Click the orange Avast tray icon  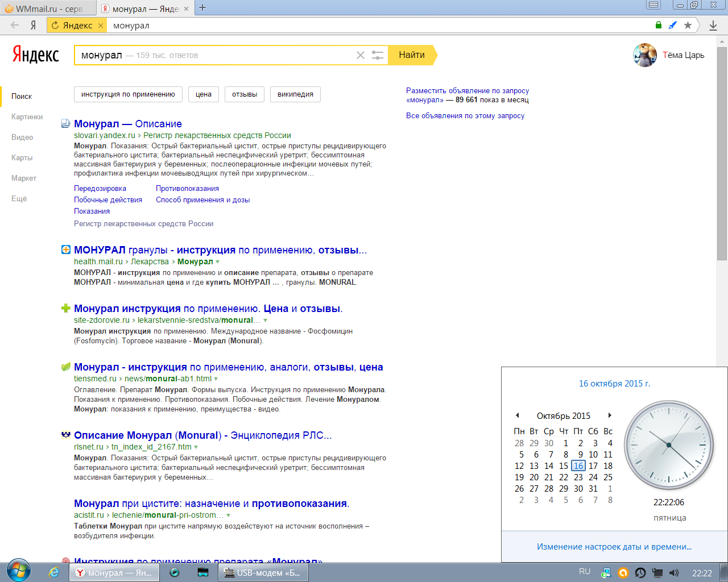[623, 573]
